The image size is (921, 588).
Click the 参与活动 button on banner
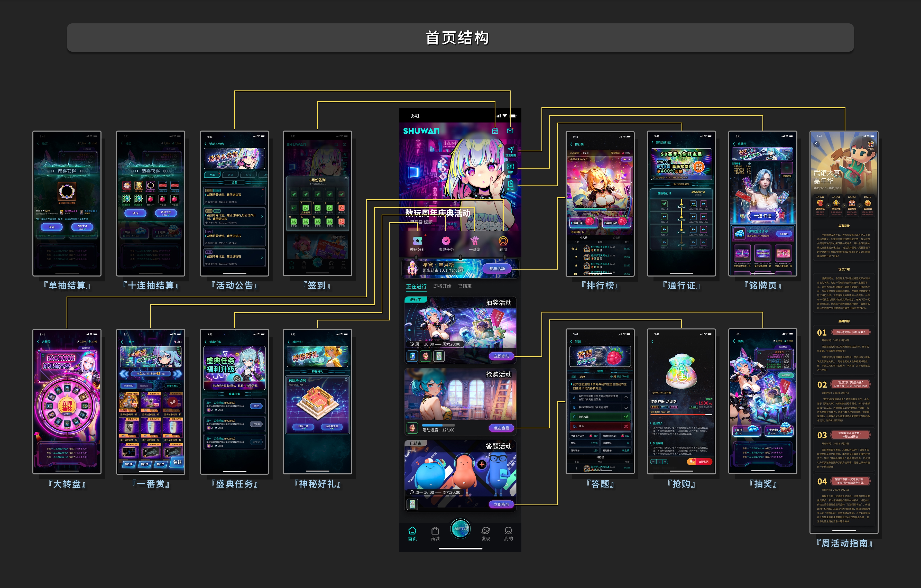click(497, 269)
